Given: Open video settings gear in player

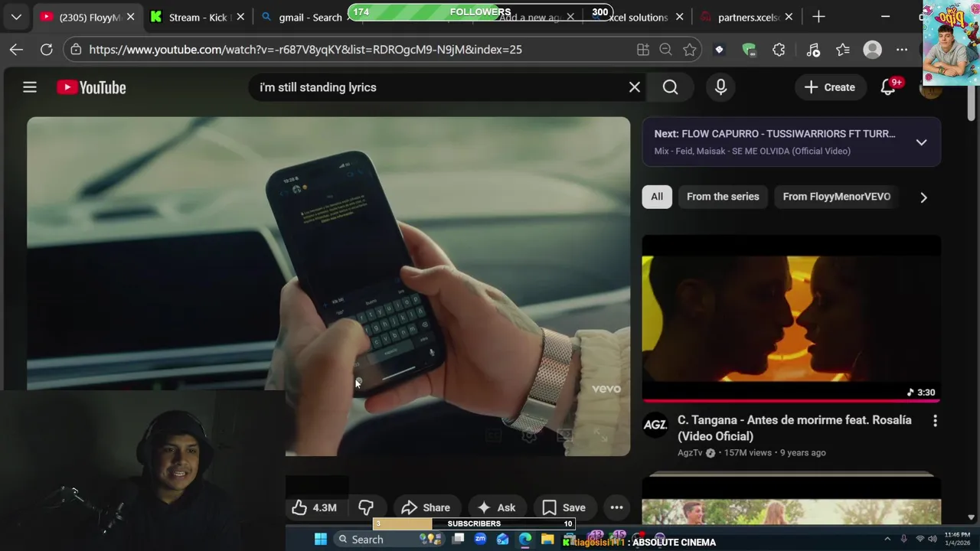Looking at the screenshot, I should (529, 436).
